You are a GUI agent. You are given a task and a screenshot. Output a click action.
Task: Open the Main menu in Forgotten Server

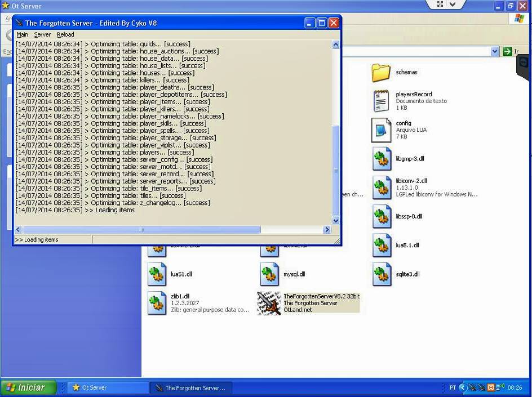[x=23, y=34]
